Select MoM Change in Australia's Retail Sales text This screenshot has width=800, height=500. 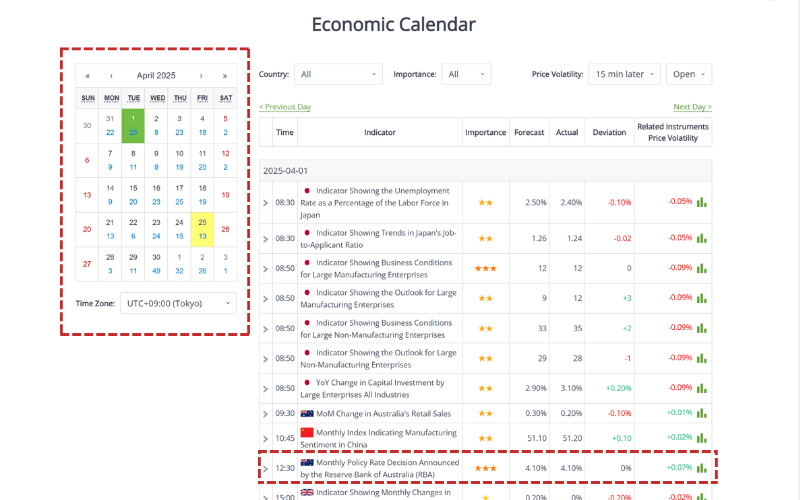384,414
